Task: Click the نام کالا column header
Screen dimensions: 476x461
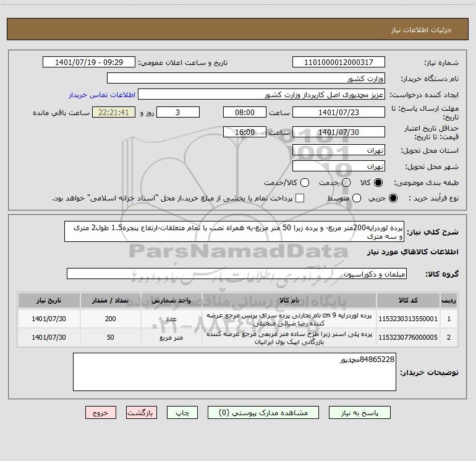Action: point(289,300)
